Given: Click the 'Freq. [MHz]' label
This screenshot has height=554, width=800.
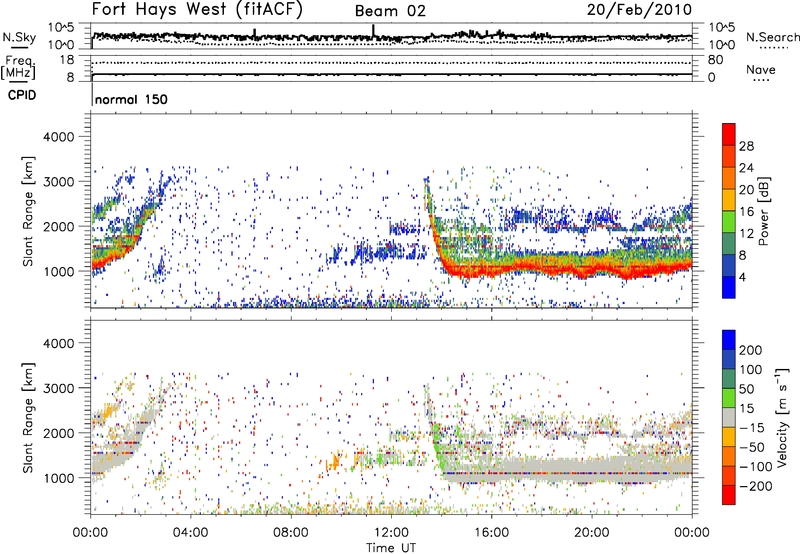Looking at the screenshot, I should coord(18,68).
